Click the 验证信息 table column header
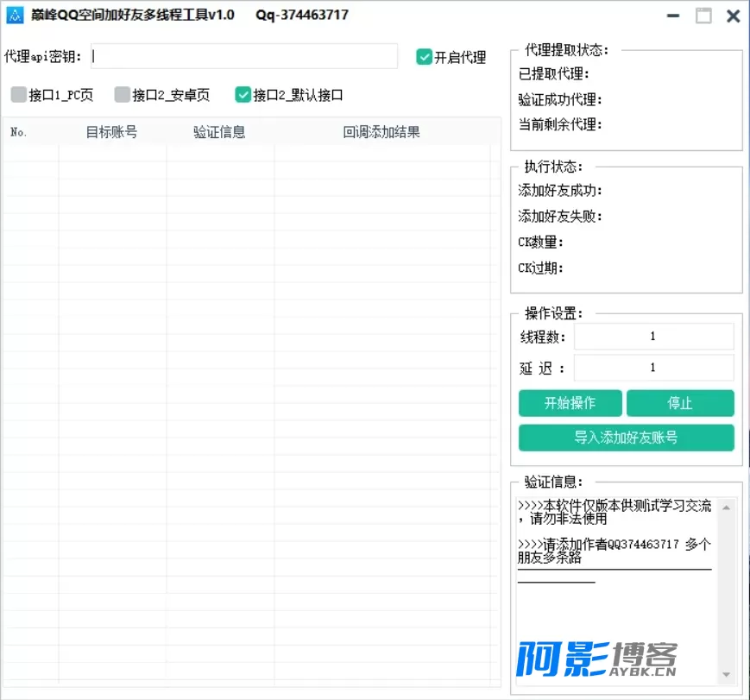The image size is (750, 700). pyautogui.click(x=219, y=132)
